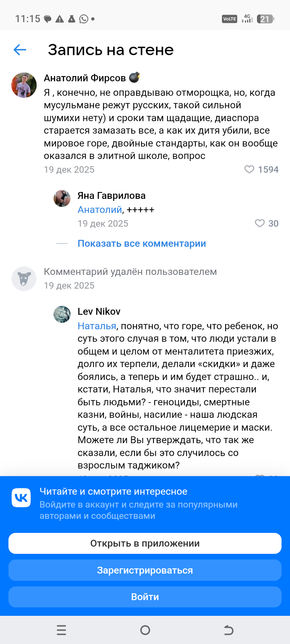
Task: Tap the back arrow icon
Action: 20,50
